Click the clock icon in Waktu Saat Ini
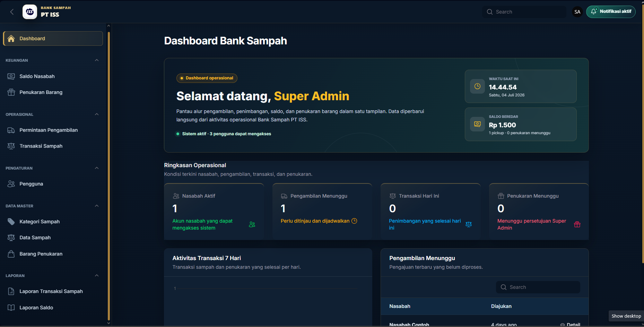 (x=477, y=86)
